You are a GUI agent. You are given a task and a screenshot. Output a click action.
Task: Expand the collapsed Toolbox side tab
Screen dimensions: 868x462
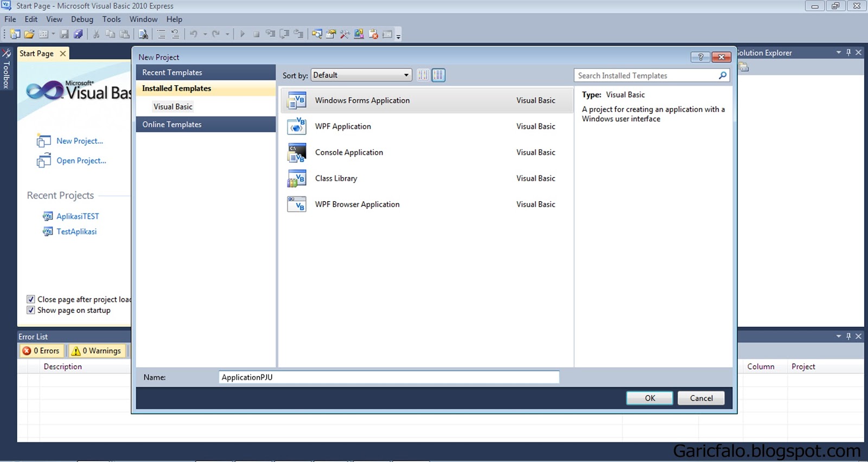pyautogui.click(x=7, y=69)
